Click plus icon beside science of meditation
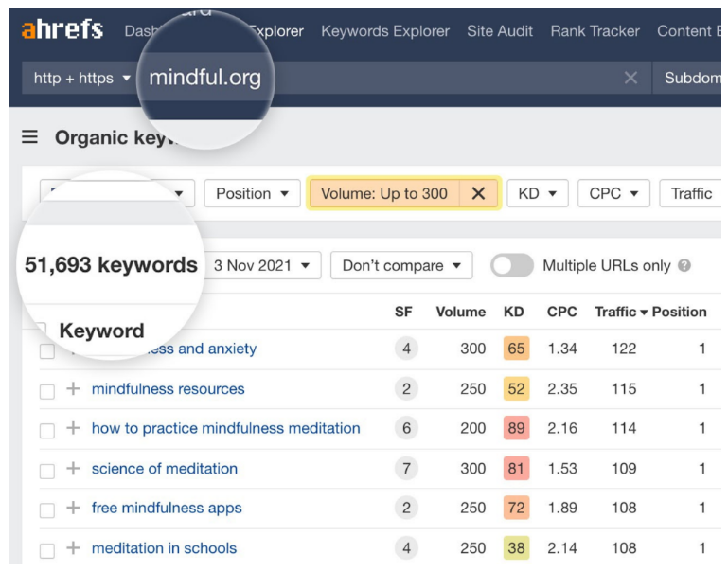 [x=73, y=468]
